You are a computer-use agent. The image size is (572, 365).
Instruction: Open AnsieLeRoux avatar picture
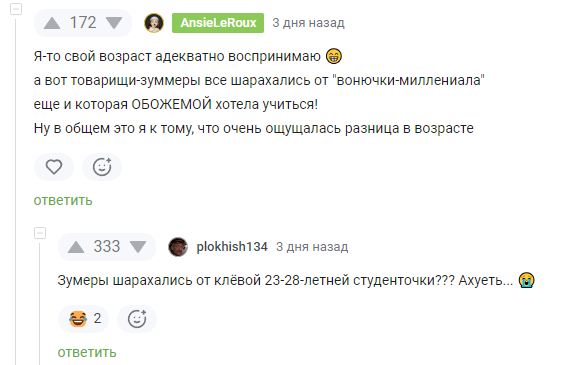[x=154, y=23]
